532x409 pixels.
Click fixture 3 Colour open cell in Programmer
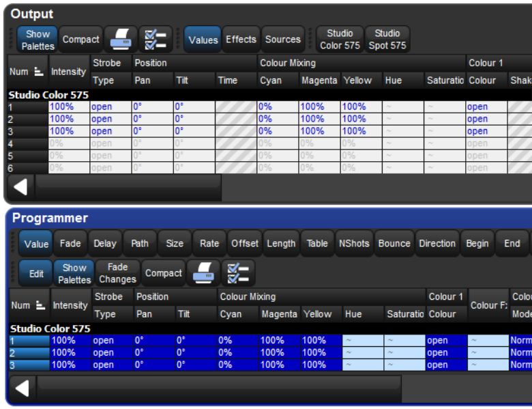coord(447,365)
